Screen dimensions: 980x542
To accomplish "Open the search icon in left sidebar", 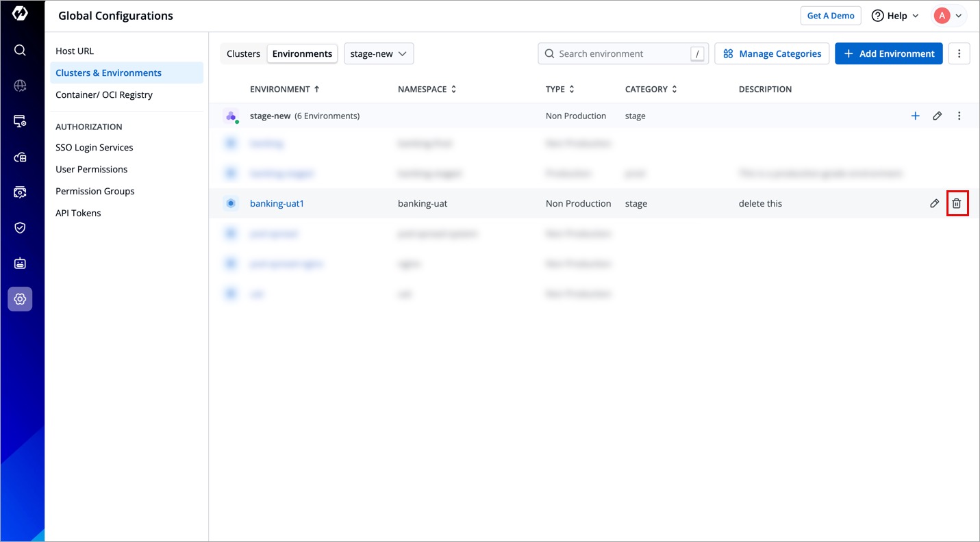I will coord(20,50).
